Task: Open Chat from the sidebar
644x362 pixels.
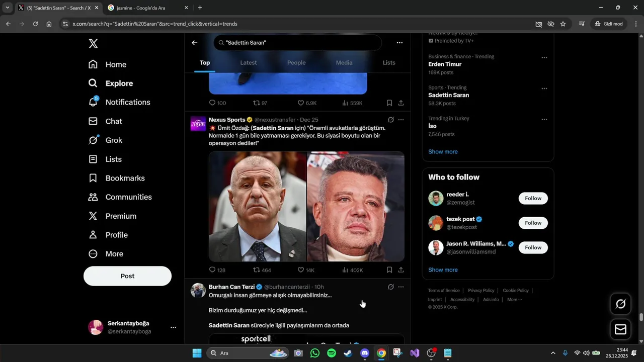Action: pyautogui.click(x=105, y=121)
